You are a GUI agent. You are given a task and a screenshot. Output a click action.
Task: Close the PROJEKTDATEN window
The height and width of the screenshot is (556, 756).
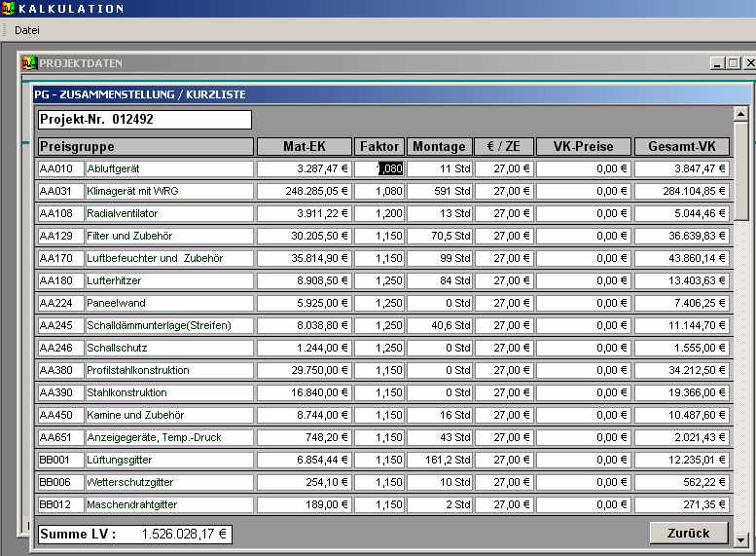point(748,63)
